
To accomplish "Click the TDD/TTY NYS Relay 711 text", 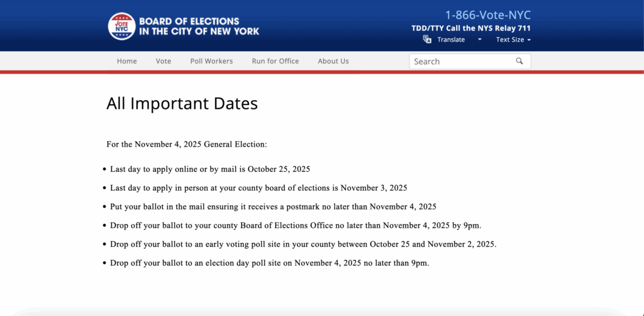I will pos(470,28).
